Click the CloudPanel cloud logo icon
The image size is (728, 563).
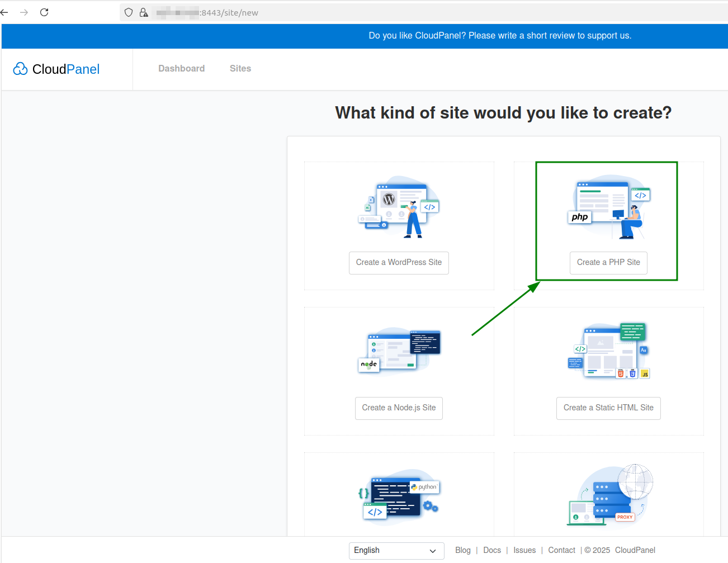click(21, 69)
